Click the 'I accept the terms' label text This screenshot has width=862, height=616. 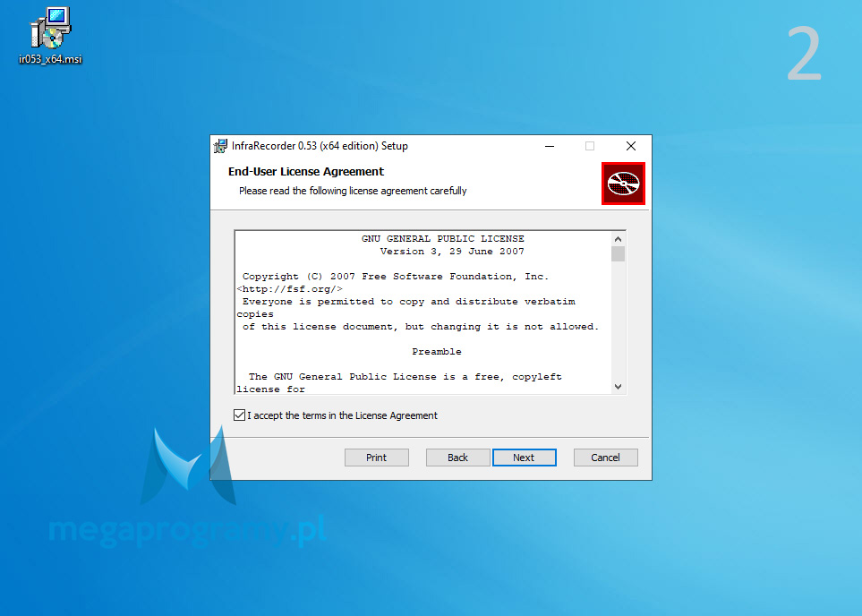[342, 415]
